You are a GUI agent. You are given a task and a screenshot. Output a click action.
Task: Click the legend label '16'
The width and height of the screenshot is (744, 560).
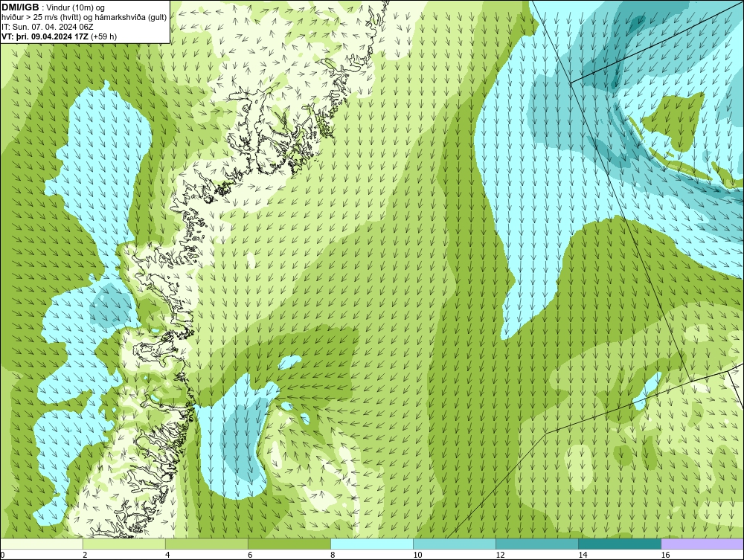(664, 555)
